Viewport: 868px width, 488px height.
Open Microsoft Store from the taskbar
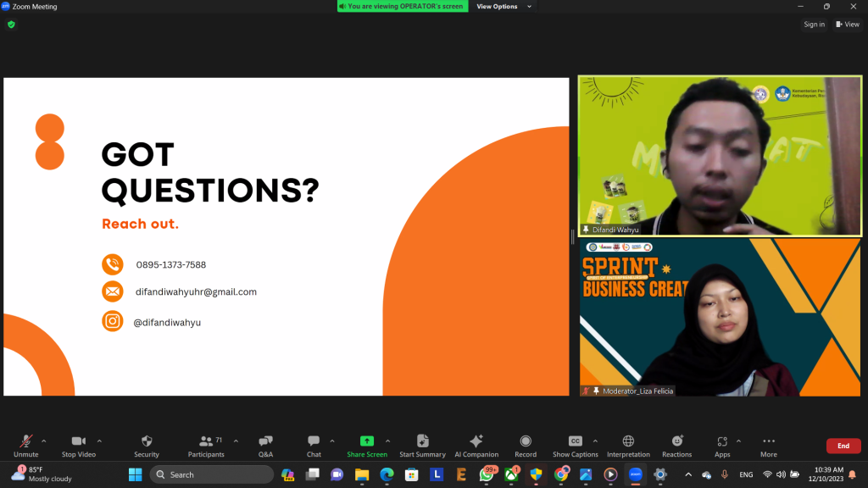point(411,474)
